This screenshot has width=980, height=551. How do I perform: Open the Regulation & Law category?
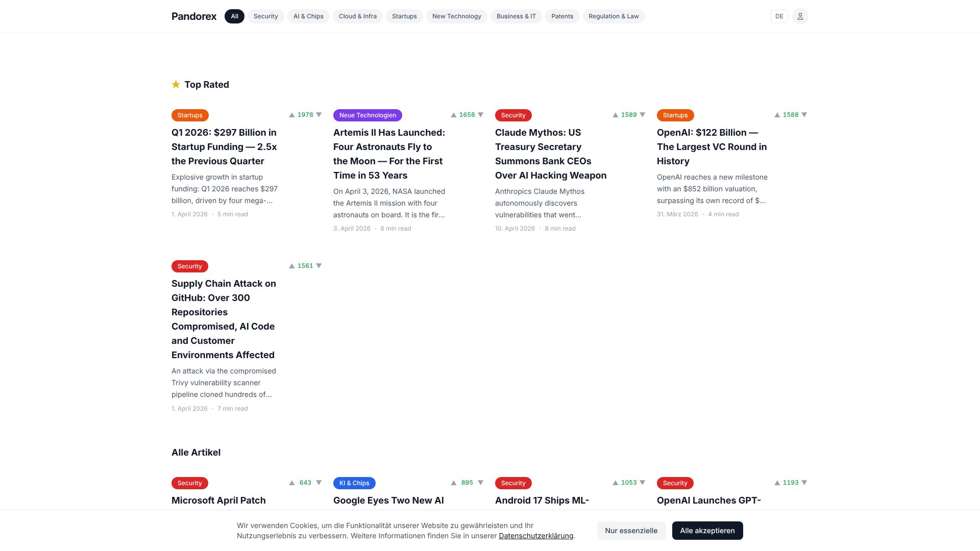[x=614, y=16]
